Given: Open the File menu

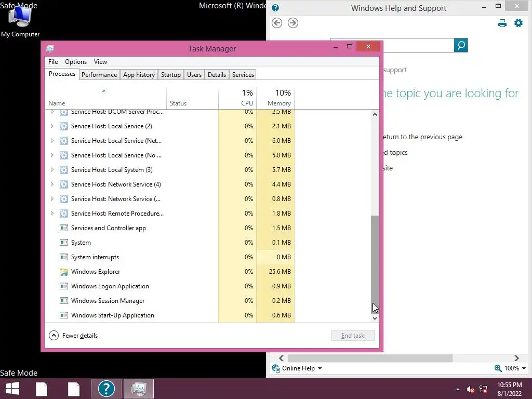Looking at the screenshot, I should 53,62.
